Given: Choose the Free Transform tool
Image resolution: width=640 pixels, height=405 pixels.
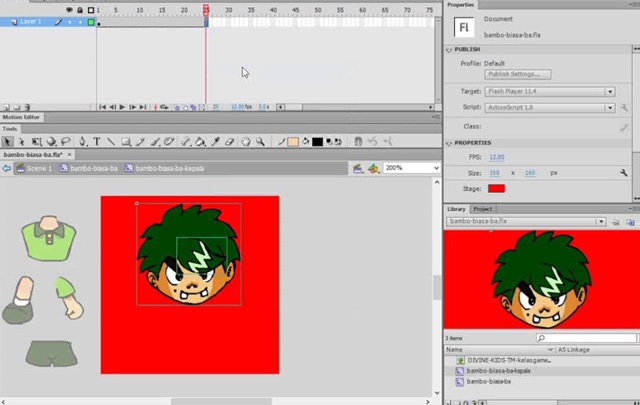Looking at the screenshot, I should pyautogui.click(x=36, y=142).
